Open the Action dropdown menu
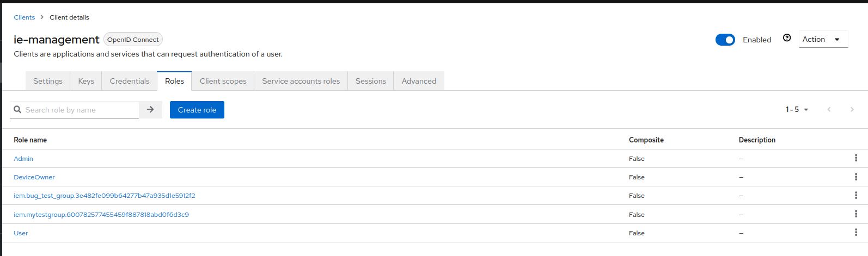This screenshot has width=868, height=256. tap(823, 39)
